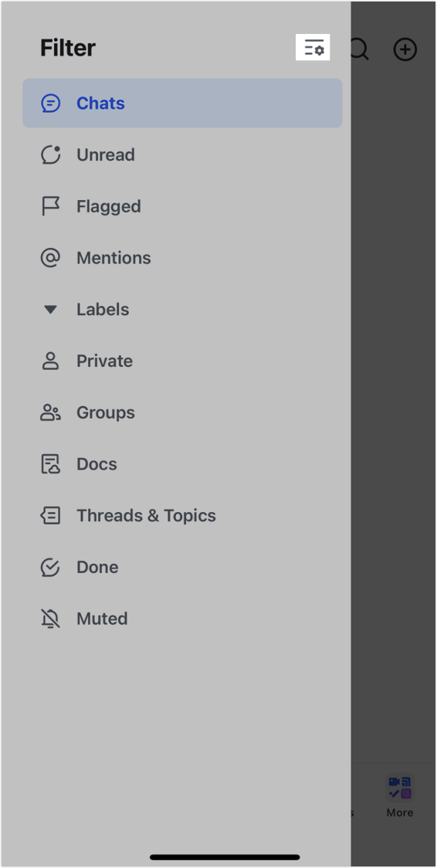
Task: Choose Threads & Topics filter
Action: click(x=182, y=515)
